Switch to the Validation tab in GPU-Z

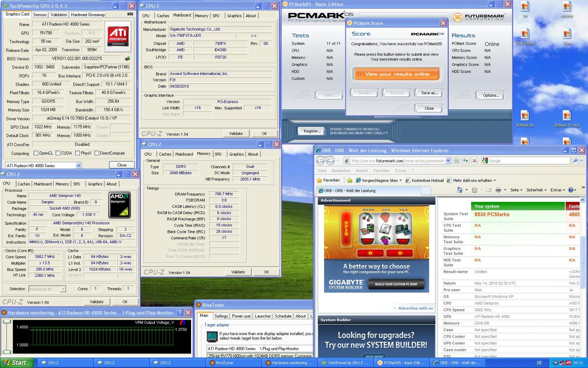point(59,14)
